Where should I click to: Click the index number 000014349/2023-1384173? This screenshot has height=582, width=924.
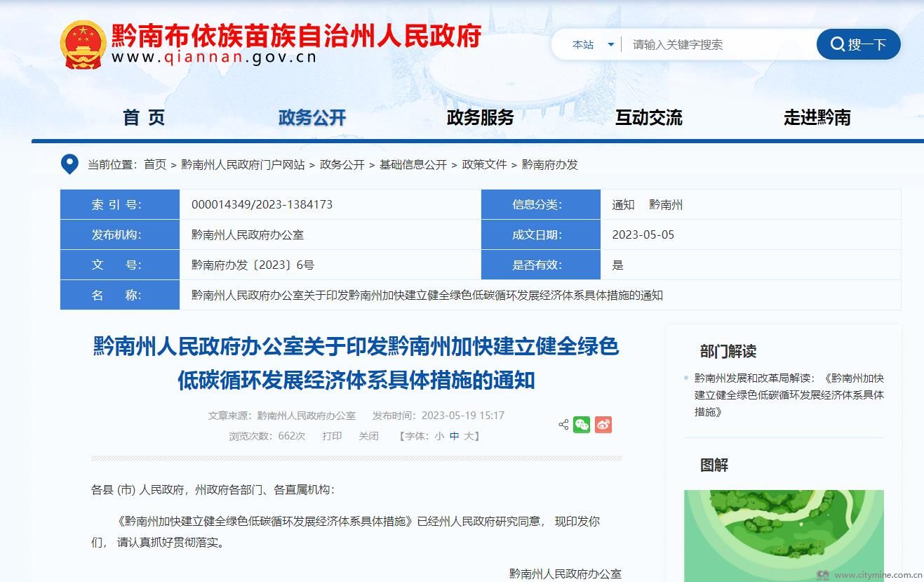point(262,204)
